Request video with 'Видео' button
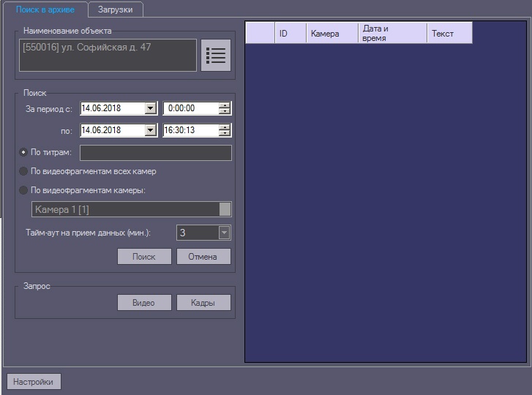 144,303
